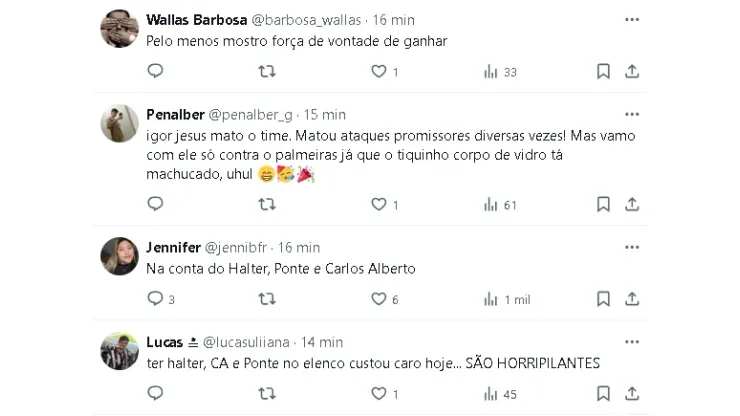This screenshot has width=740, height=416.
Task: Open Penalber's profile picture
Action: coord(120,124)
